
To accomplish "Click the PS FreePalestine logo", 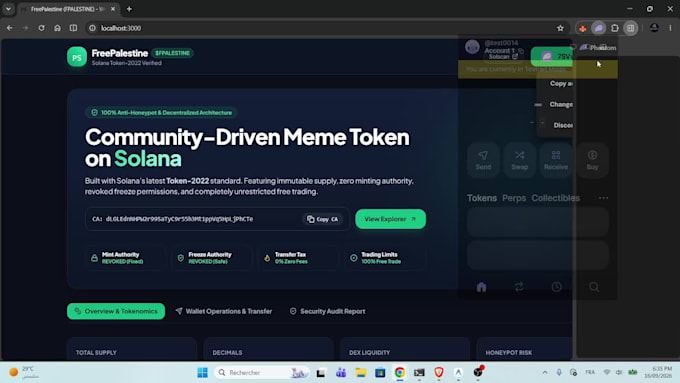I will (77, 57).
